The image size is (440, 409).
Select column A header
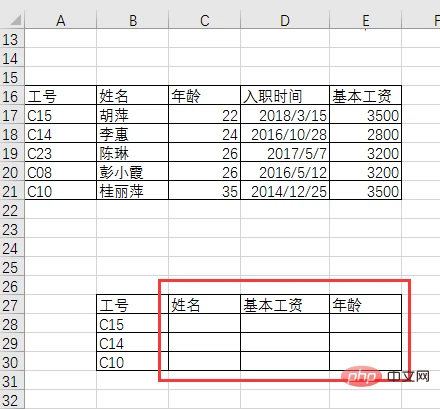[60, 20]
